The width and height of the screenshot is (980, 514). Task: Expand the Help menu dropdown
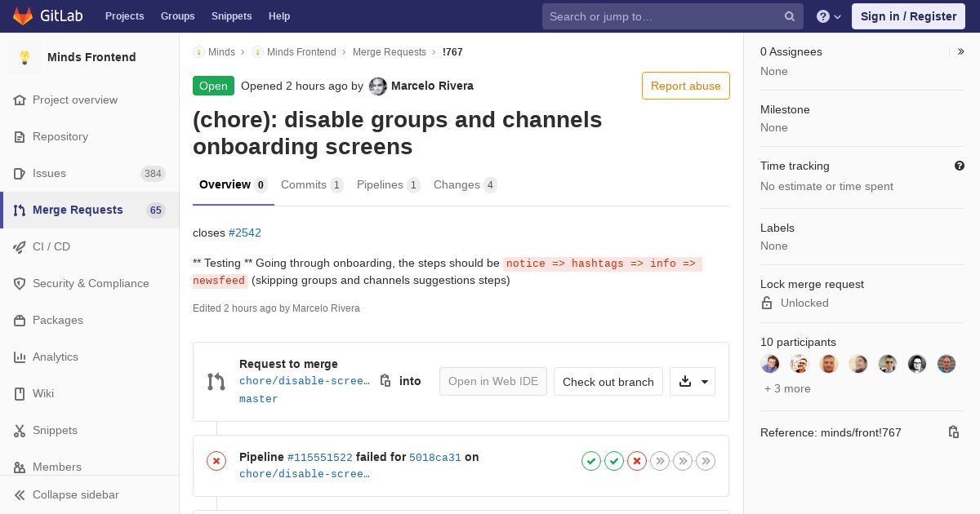(829, 16)
